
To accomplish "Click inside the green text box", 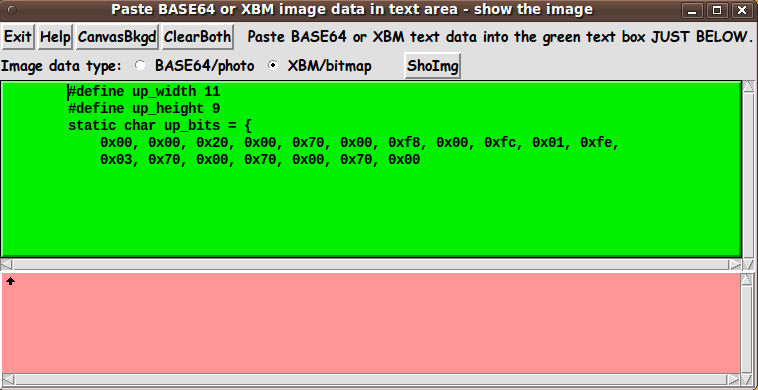I will [x=371, y=169].
